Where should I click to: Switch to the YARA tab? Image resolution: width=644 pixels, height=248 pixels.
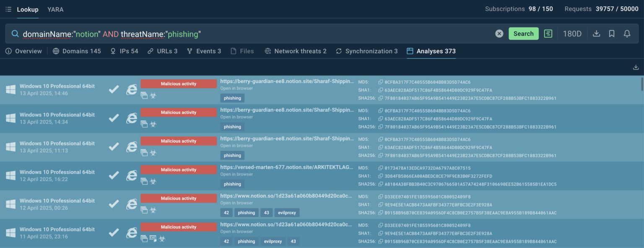click(55, 9)
